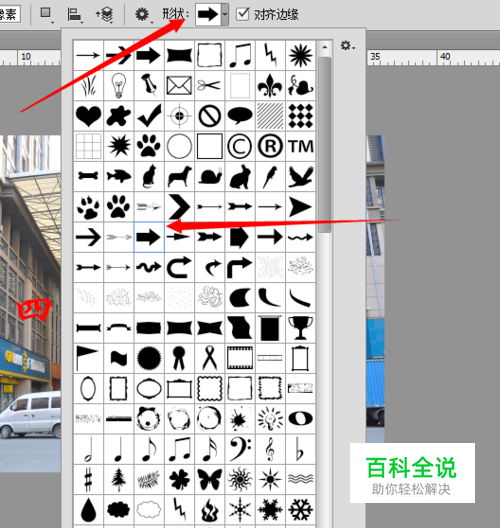The height and width of the screenshot is (528, 500).
Task: Choose the envelope shape
Action: (179, 86)
